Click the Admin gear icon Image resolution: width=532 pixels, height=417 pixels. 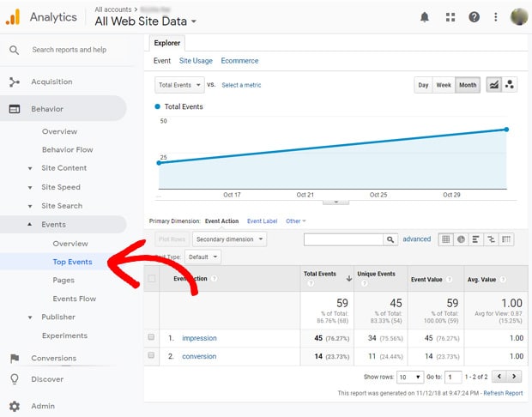tap(15, 406)
